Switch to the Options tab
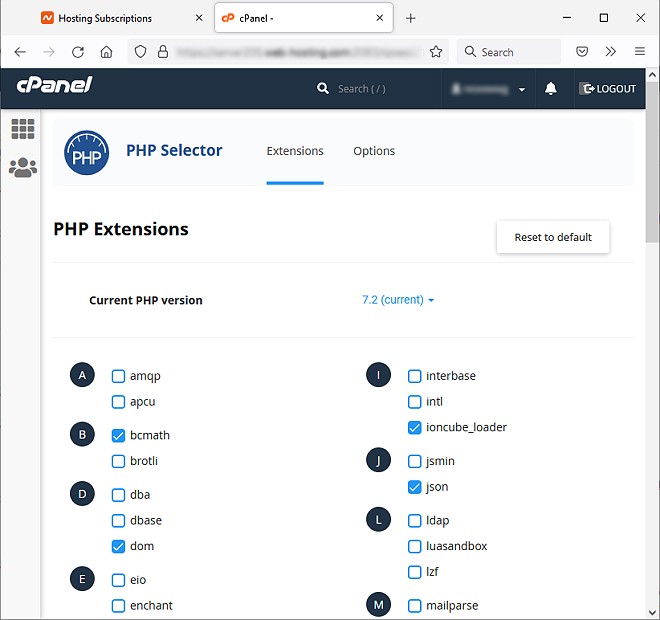660x620 pixels. 374,151
